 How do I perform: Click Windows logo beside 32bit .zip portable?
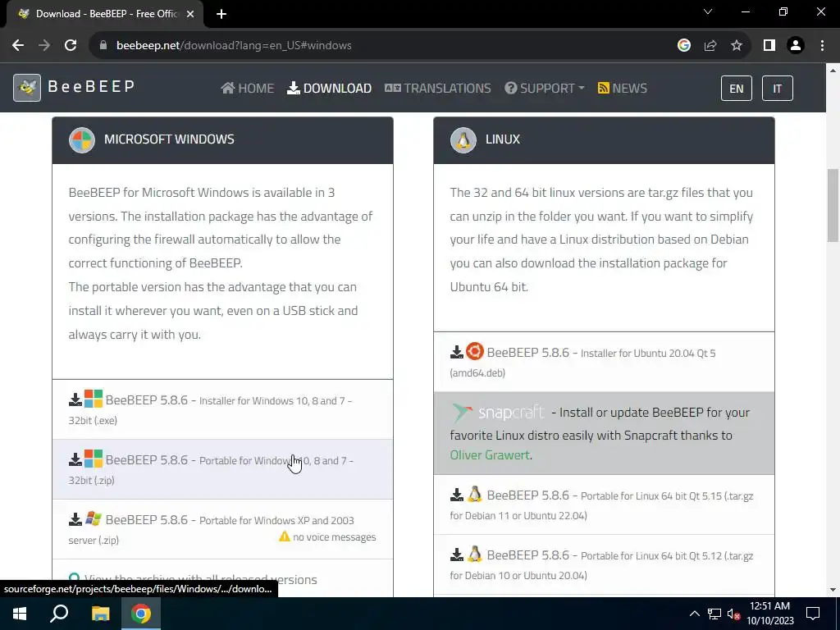pos(94,459)
